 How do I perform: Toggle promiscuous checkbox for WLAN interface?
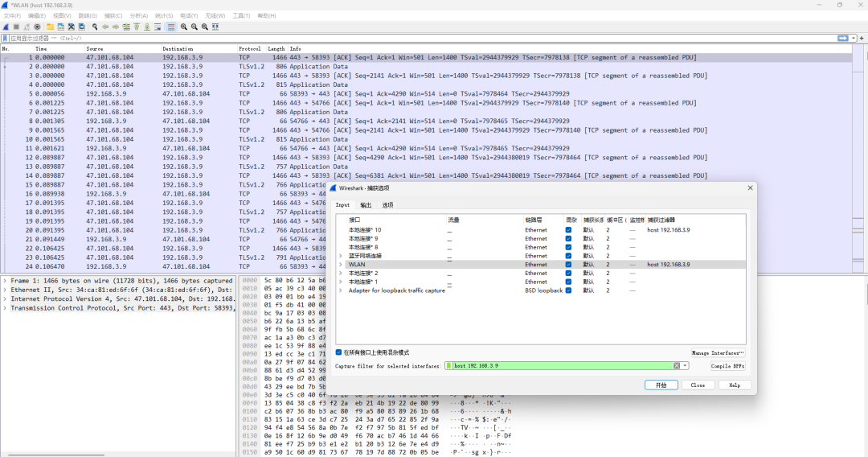tap(568, 265)
